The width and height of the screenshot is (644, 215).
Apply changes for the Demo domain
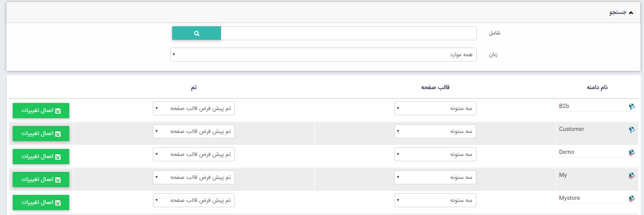[x=41, y=156]
